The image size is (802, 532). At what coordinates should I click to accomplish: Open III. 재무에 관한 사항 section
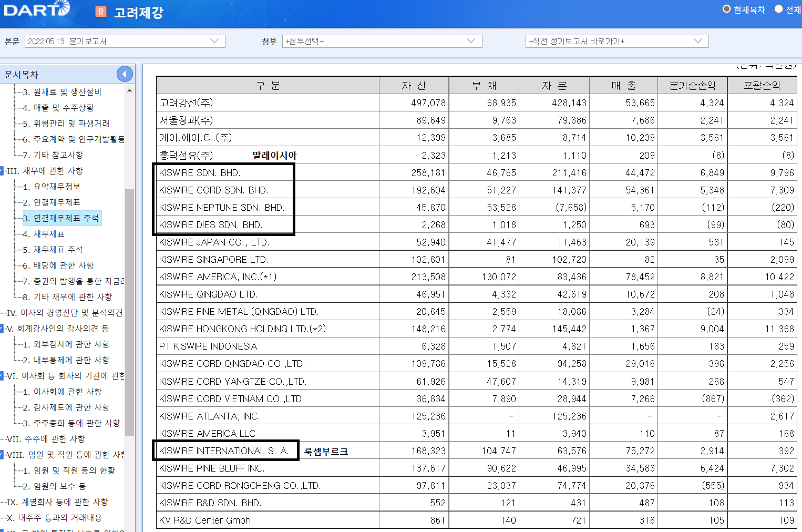(x=45, y=171)
